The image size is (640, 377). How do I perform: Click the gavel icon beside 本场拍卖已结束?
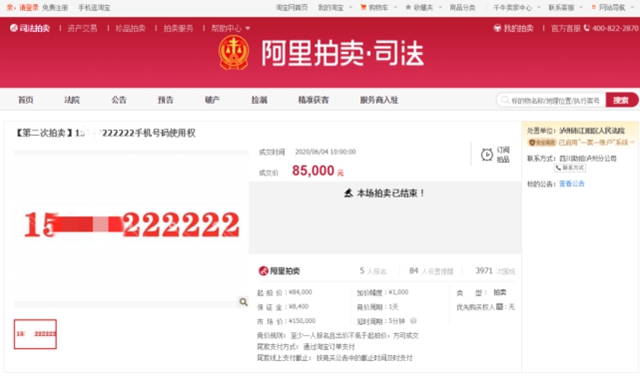pos(348,193)
